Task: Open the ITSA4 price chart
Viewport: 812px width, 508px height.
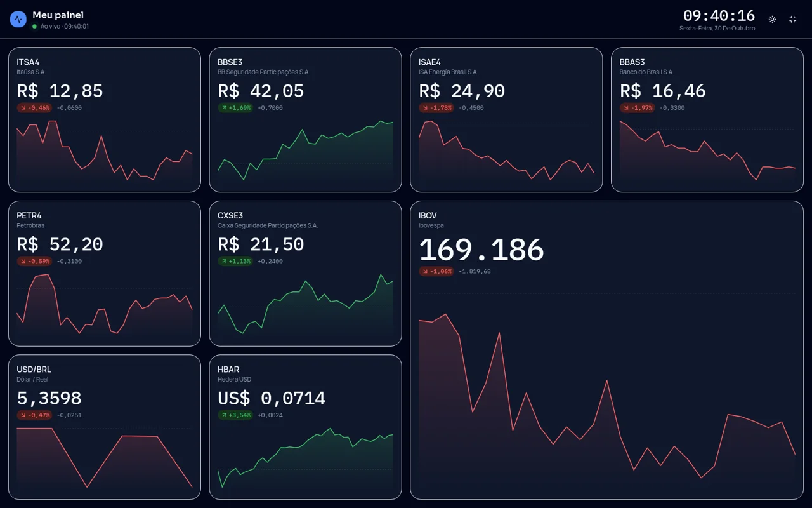Action: (105, 152)
